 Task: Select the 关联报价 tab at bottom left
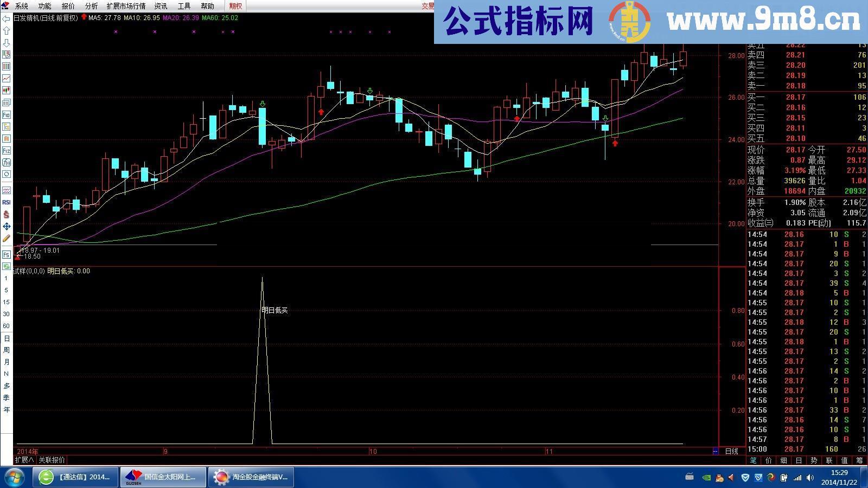pyautogui.click(x=52, y=459)
